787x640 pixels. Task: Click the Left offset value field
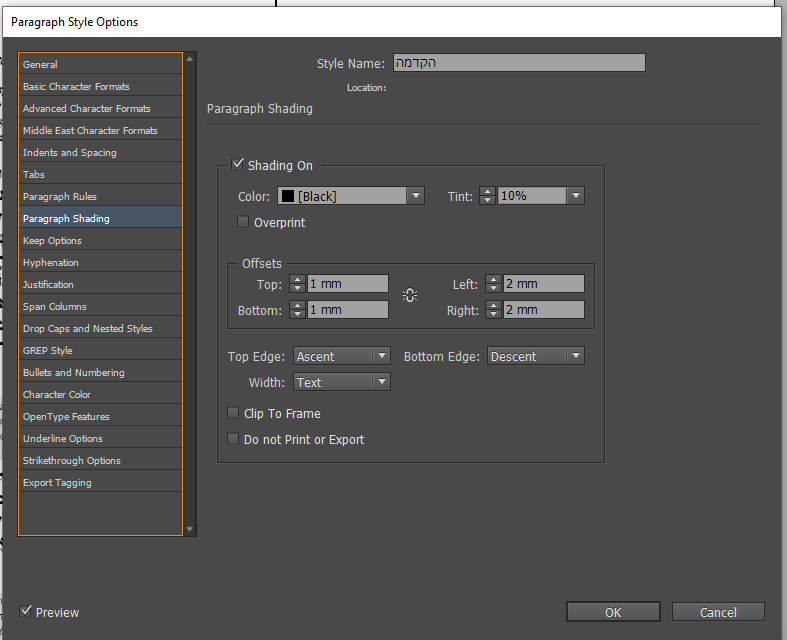pyautogui.click(x=544, y=284)
